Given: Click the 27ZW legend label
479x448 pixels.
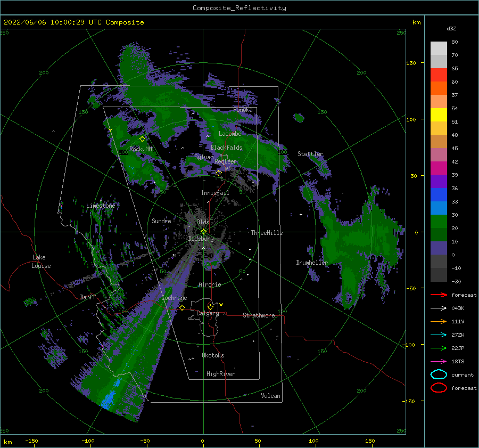Looking at the screenshot, I should point(458,335).
